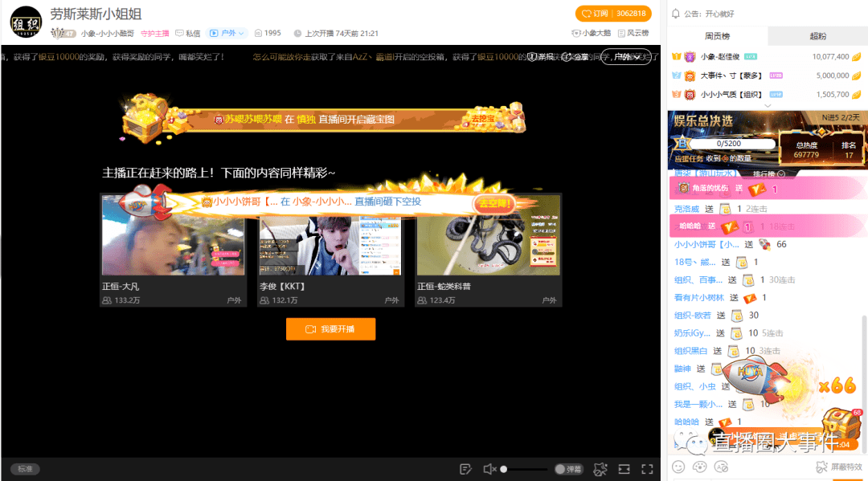868x481 pixels.
Task: Click username 奶乐iGy... in chat
Action: 692,332
